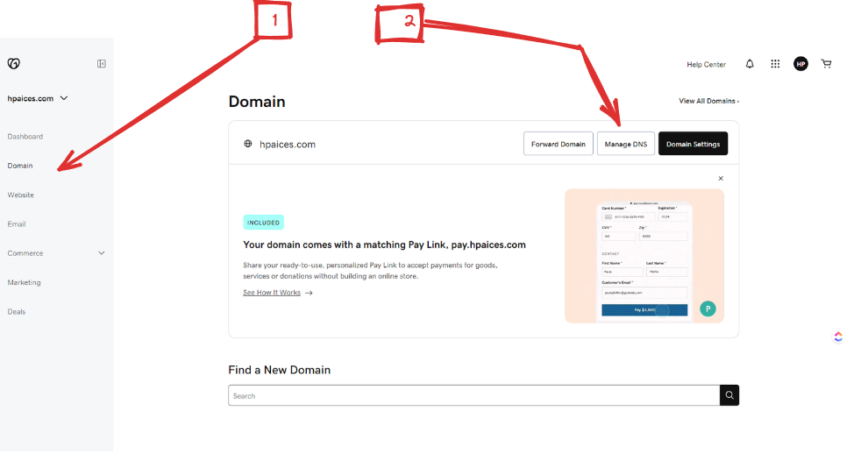
Task: Dismiss the Pay Link promo banner
Action: click(x=721, y=178)
